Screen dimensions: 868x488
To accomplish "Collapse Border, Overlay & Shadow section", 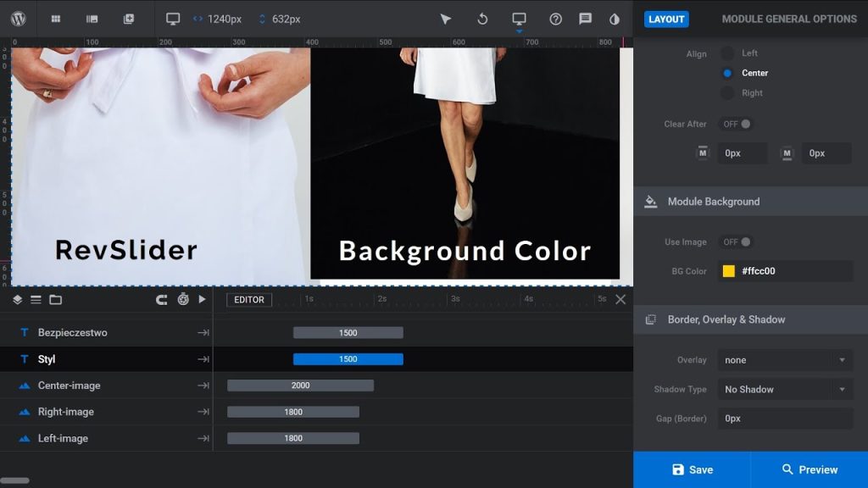I will [x=751, y=319].
